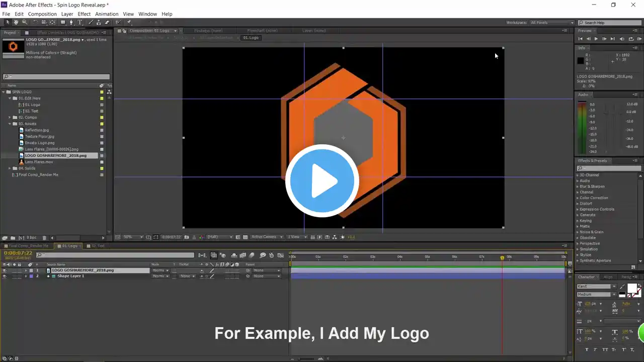This screenshot has width=644, height=362.
Task: Select the Puppet Pin tool
Action: point(129,22)
